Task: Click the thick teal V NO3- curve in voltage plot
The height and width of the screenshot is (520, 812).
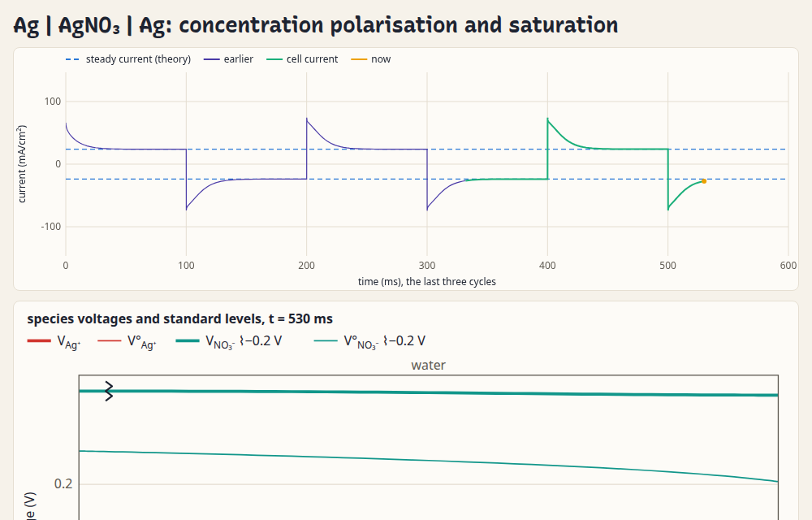Action: (x=428, y=392)
